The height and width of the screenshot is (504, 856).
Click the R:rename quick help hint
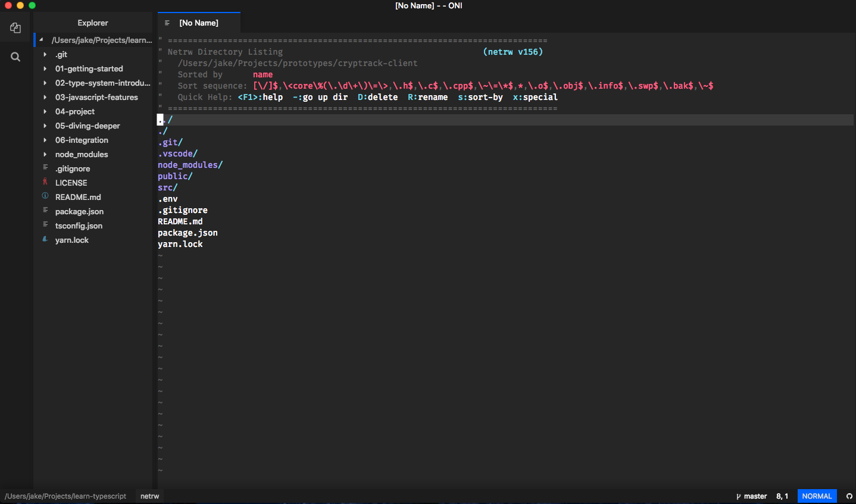click(x=427, y=97)
